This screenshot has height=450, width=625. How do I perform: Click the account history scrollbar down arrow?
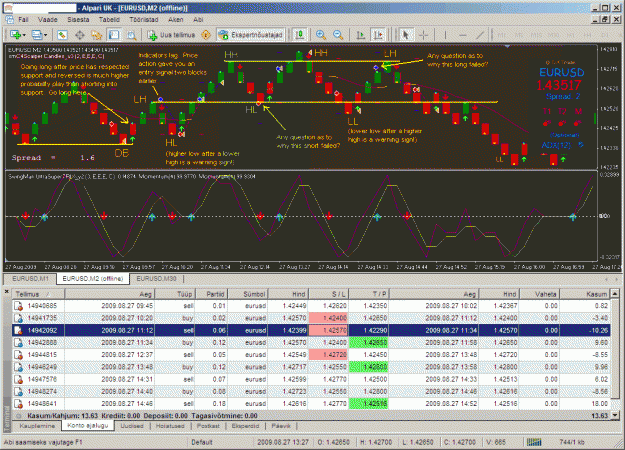tap(615, 415)
